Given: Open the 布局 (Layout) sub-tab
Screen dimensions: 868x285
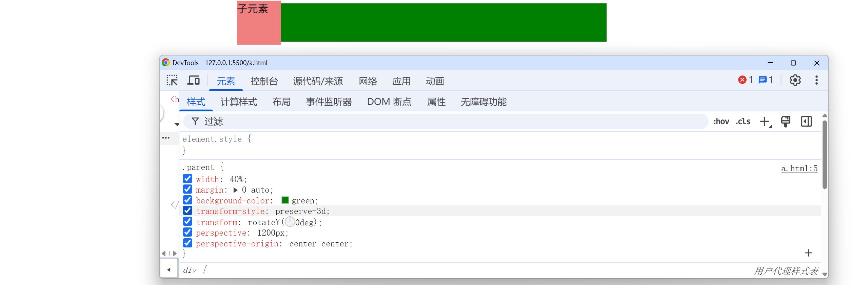Looking at the screenshot, I should (x=281, y=102).
